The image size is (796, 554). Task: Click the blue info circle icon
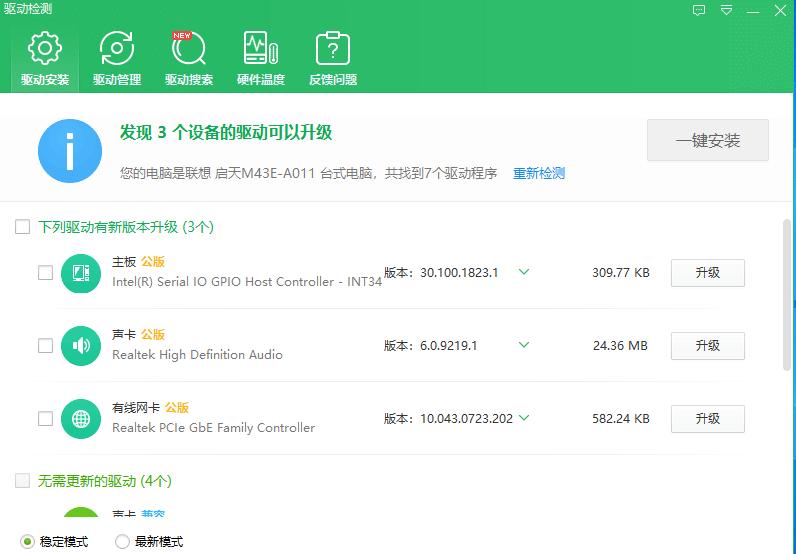click(70, 151)
